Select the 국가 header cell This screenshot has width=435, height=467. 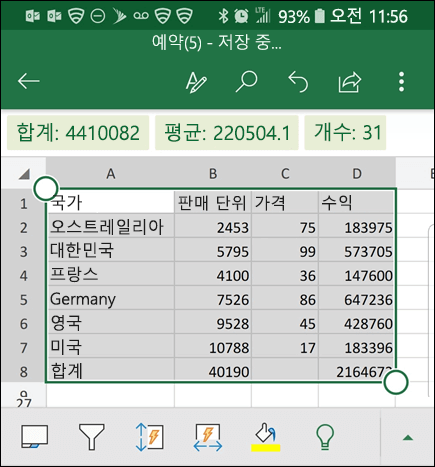tap(111, 202)
